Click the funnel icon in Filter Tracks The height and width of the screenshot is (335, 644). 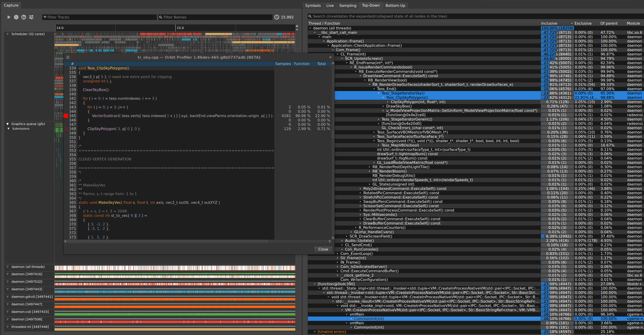(x=45, y=17)
